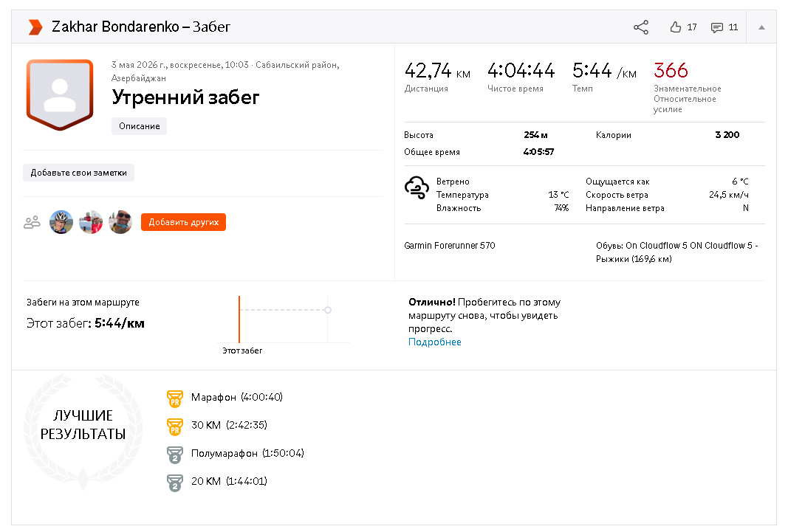Screen dimensions: 788x532
Task: Click the 366 relative effort value
Action: [671, 70]
